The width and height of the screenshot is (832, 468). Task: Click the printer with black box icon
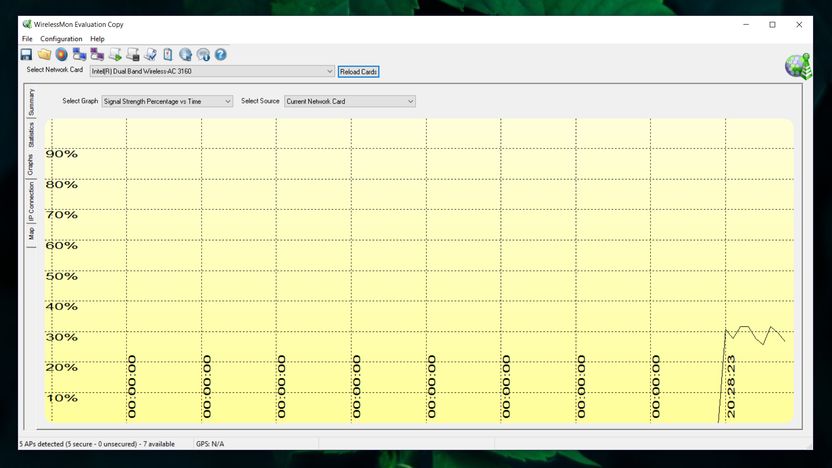click(x=133, y=55)
